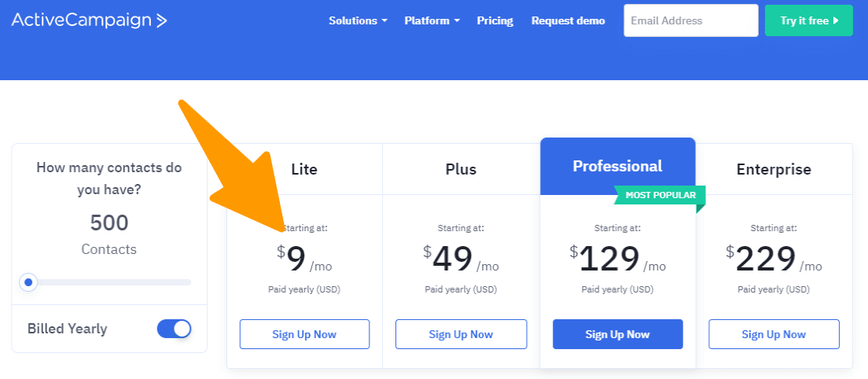The width and height of the screenshot is (868, 379).
Task: Click the 500 Contacts count
Action: 109,223
